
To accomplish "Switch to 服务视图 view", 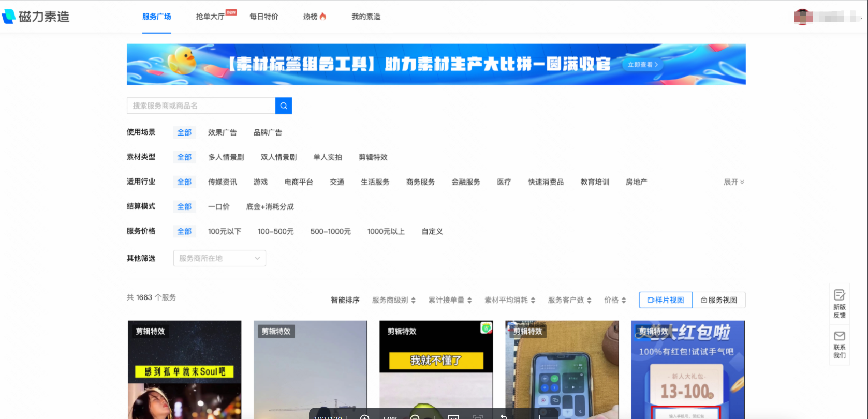I will (x=719, y=300).
